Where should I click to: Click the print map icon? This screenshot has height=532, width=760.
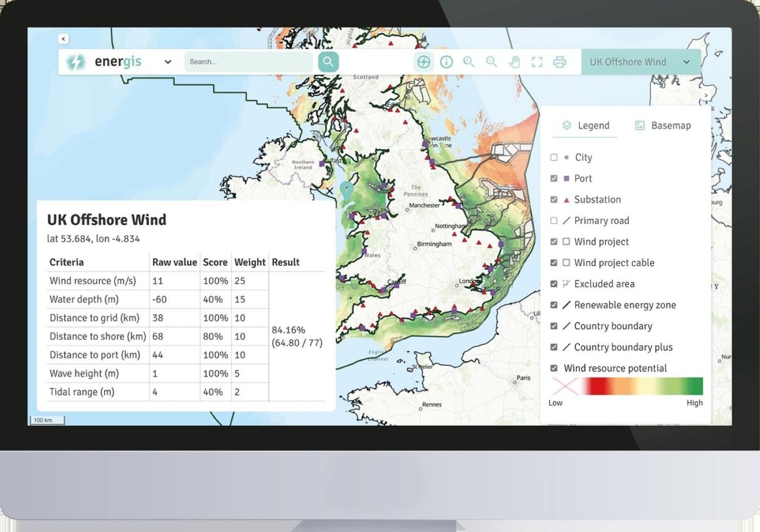(x=560, y=62)
